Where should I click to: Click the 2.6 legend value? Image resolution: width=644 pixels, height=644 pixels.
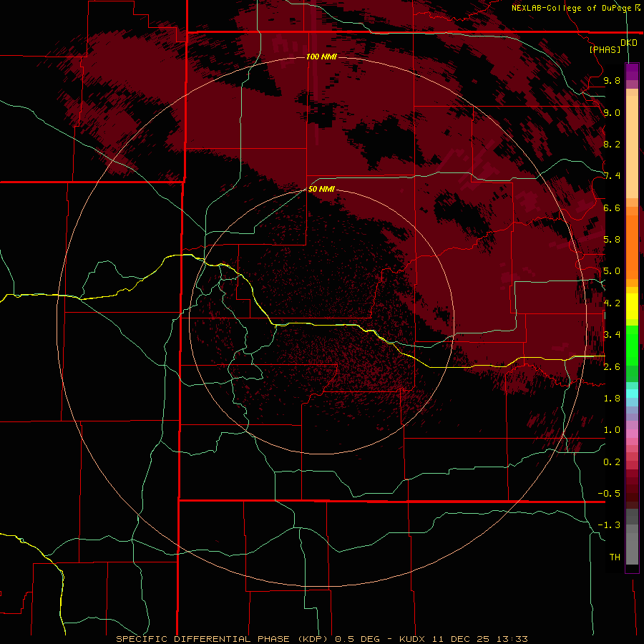612,367
